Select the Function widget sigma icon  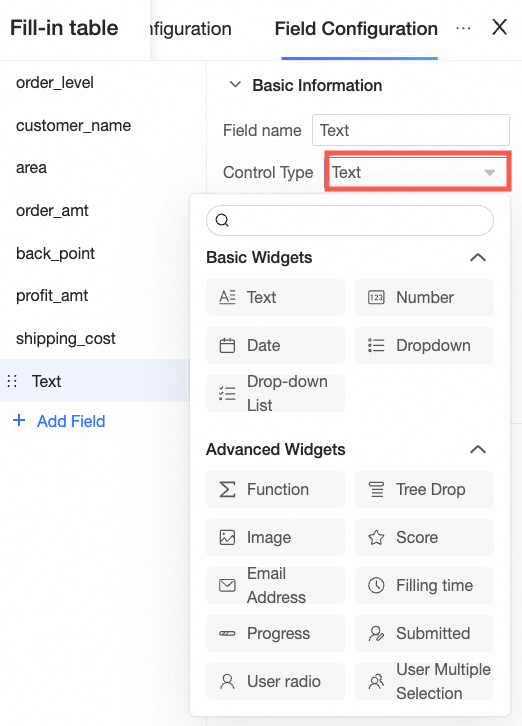pyautogui.click(x=227, y=489)
